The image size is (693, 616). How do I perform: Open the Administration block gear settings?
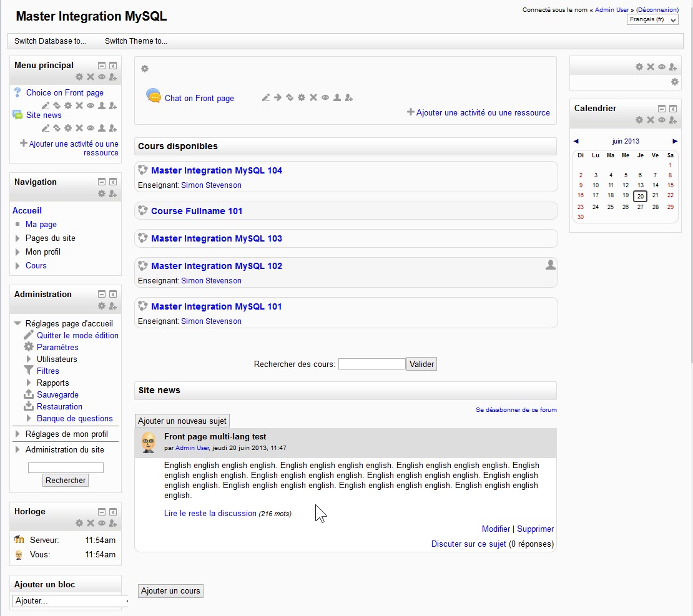pyautogui.click(x=102, y=306)
